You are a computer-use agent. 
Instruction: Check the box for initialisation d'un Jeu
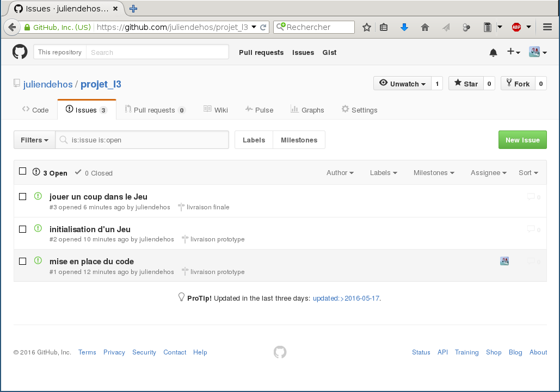pyautogui.click(x=22, y=229)
